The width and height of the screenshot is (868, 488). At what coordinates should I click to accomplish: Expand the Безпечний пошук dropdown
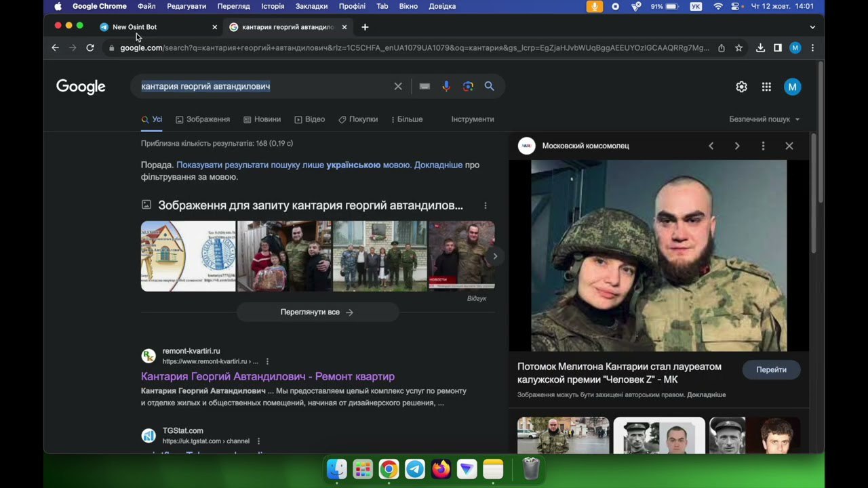pos(764,119)
